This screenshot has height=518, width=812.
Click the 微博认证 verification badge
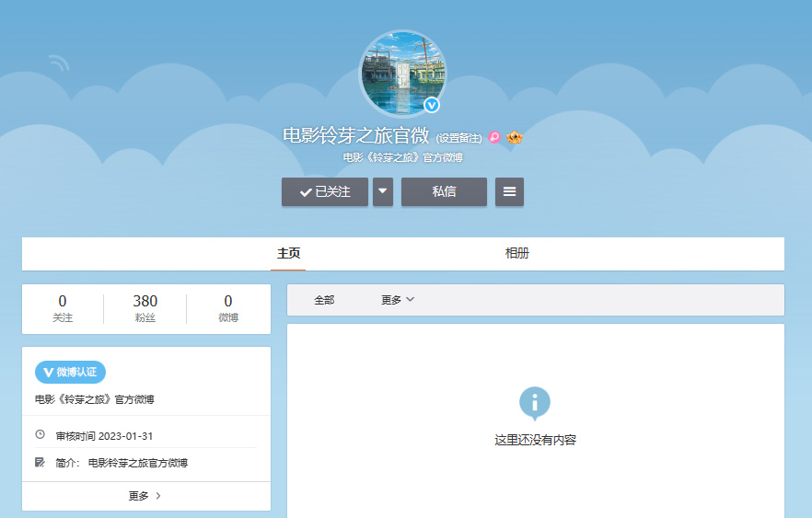(x=71, y=372)
